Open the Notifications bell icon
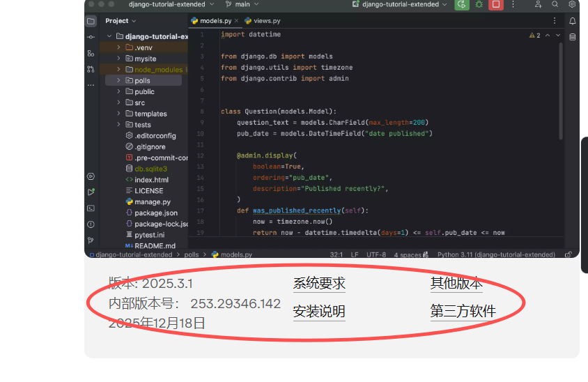 coord(572,21)
